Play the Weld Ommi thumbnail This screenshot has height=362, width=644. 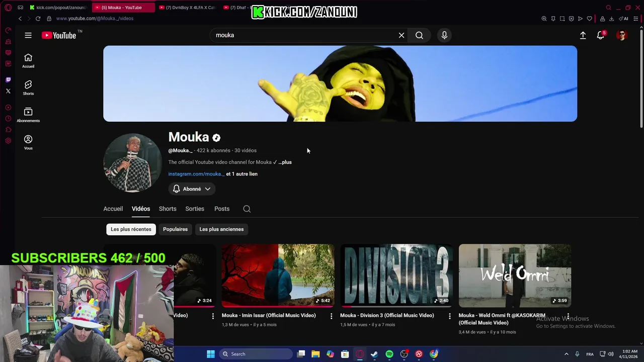click(515, 276)
